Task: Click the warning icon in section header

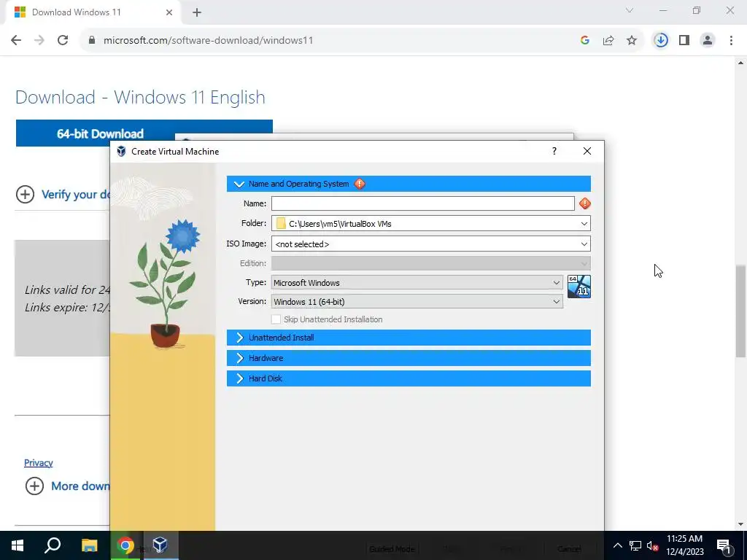Action: coord(360,184)
